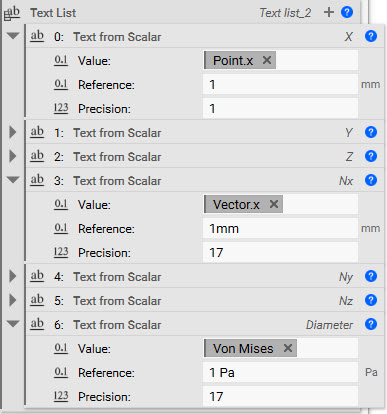
Task: Open help for Text List header
Action: tap(347, 12)
